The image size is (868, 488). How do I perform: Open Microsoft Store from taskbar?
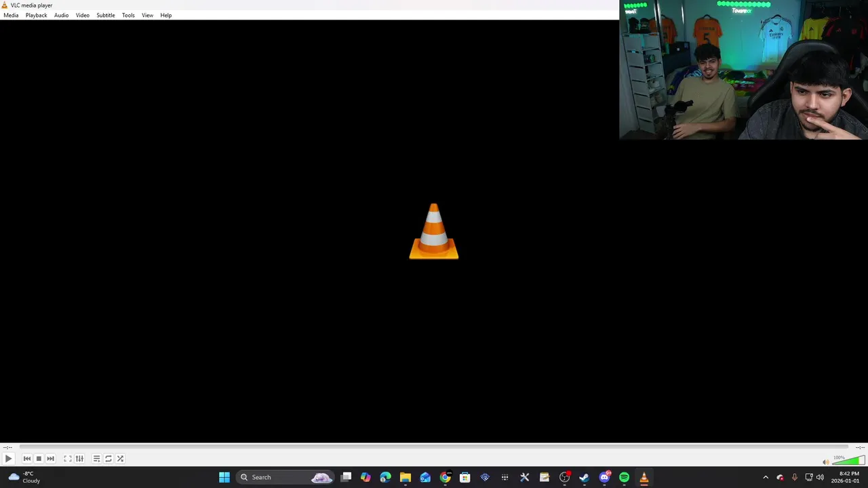[465, 477]
